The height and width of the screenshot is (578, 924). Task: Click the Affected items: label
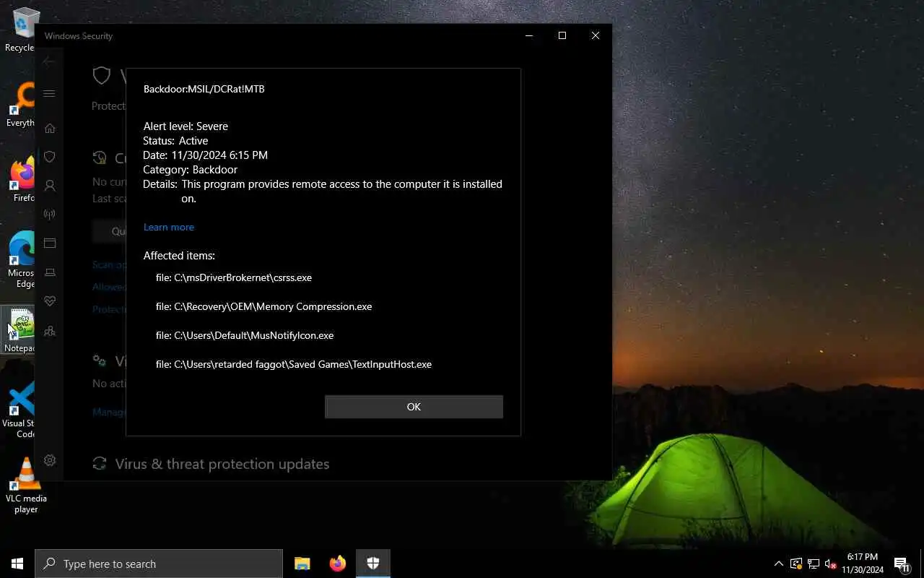point(179,255)
